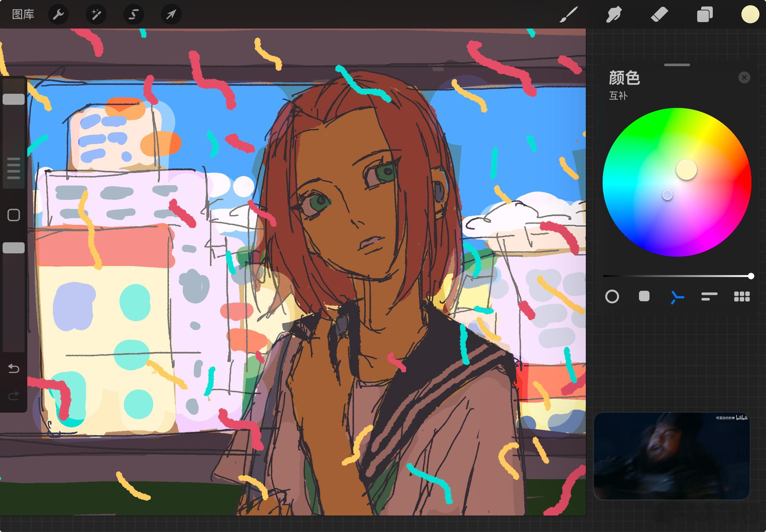Switch to Palettes grid tab
766x532 pixels.
(x=742, y=296)
